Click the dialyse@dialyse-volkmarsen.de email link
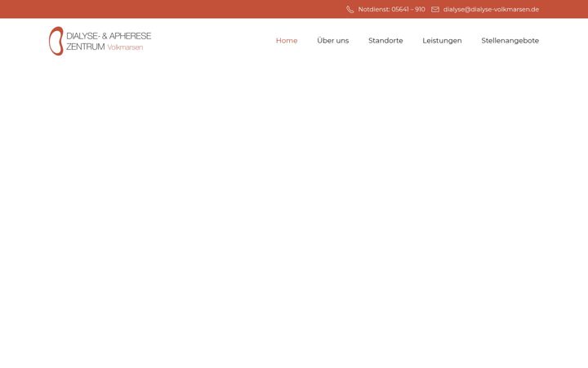 [491, 9]
